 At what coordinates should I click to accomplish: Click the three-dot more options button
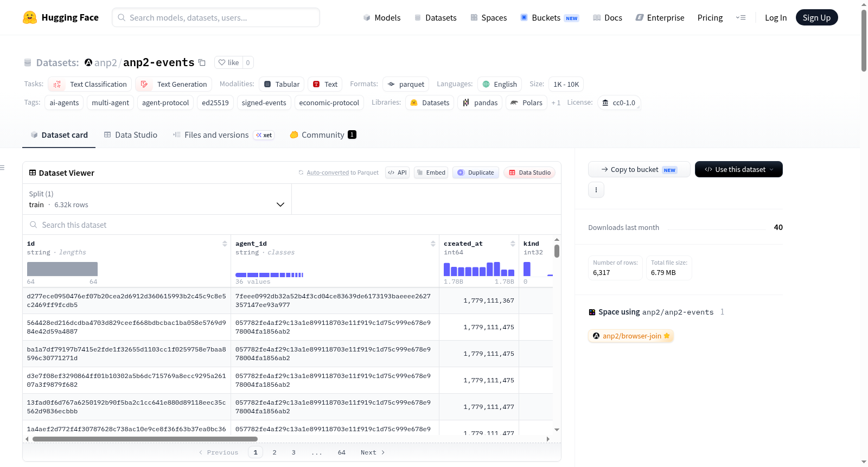tap(596, 190)
